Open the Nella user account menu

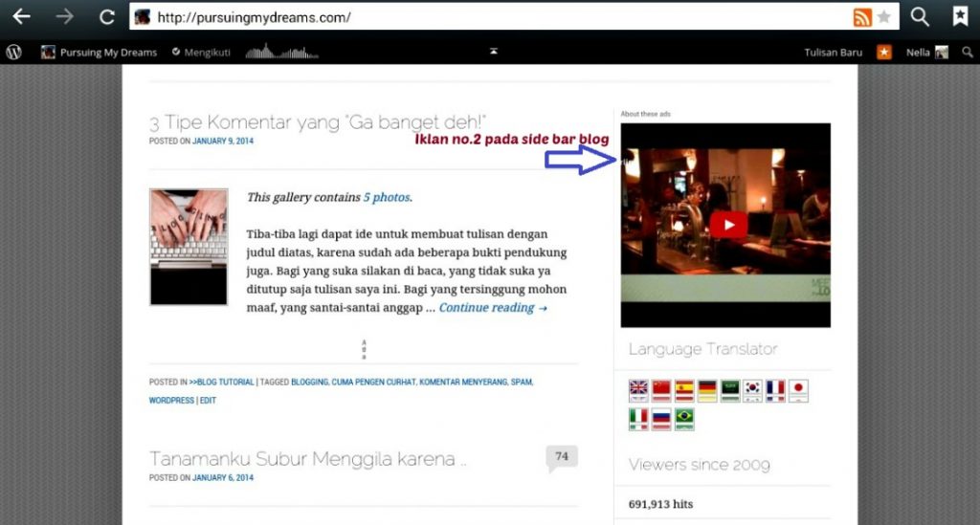[x=926, y=53]
